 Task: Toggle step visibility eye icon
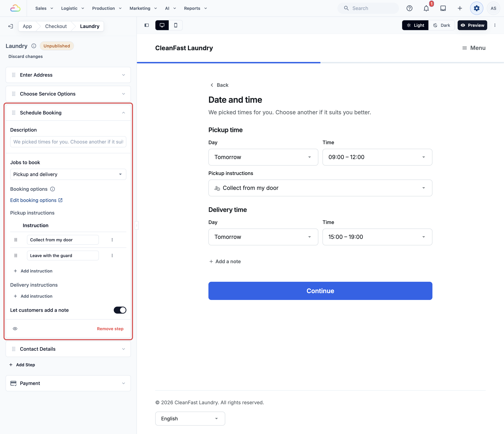pyautogui.click(x=15, y=329)
